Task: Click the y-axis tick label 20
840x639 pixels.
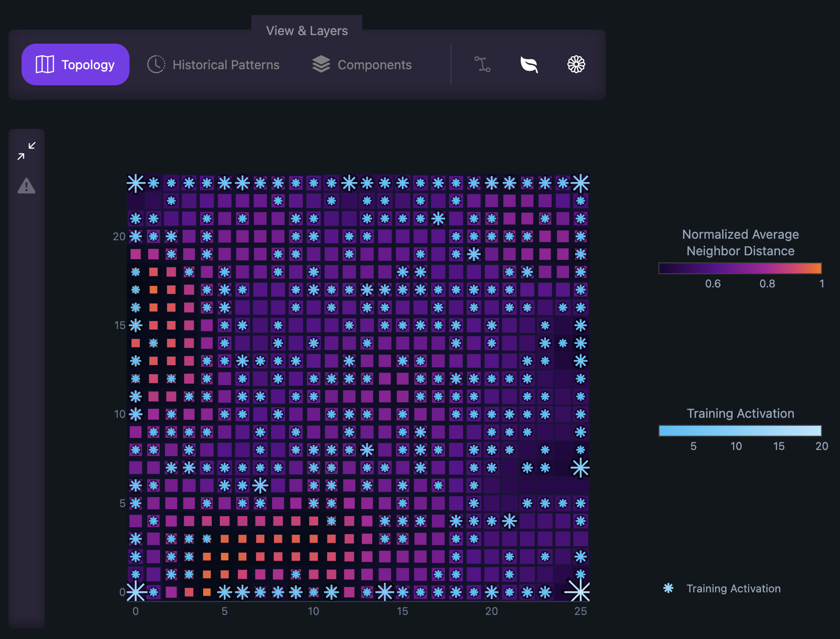Action: [x=119, y=236]
